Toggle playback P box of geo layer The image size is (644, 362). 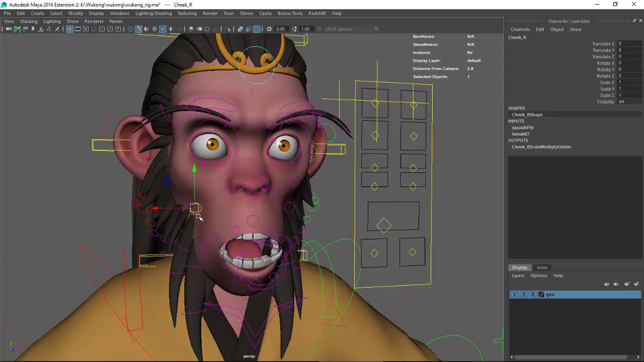(524, 295)
